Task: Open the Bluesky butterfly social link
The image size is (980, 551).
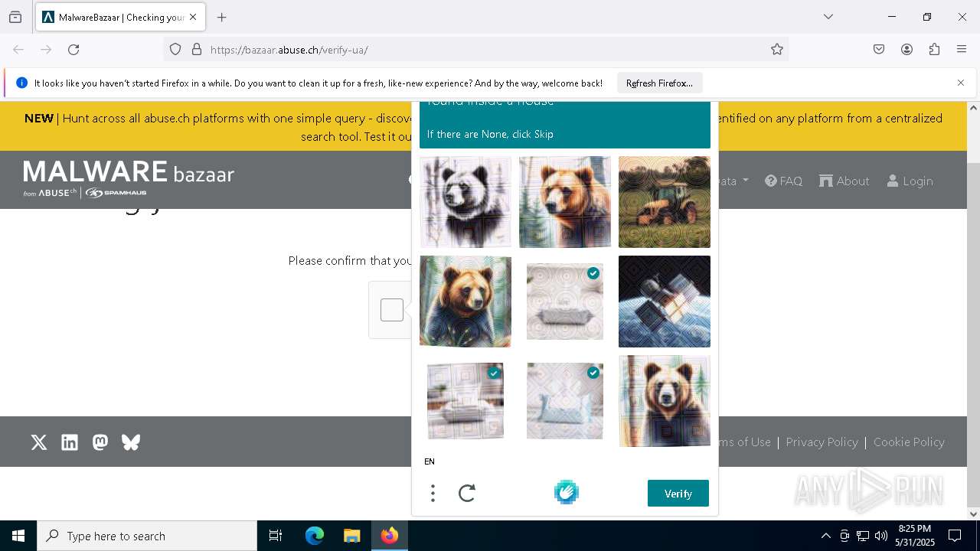Action: (x=131, y=442)
